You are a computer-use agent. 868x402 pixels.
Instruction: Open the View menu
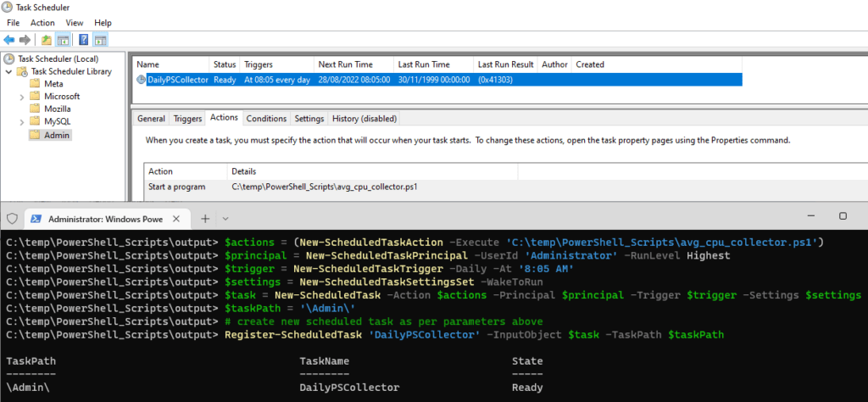[75, 23]
